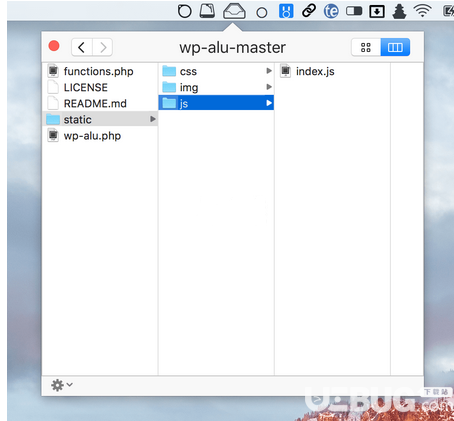Viewport: 454px width, 421px height.
Task: Open the Wi-Fi status menu
Action: (x=422, y=11)
